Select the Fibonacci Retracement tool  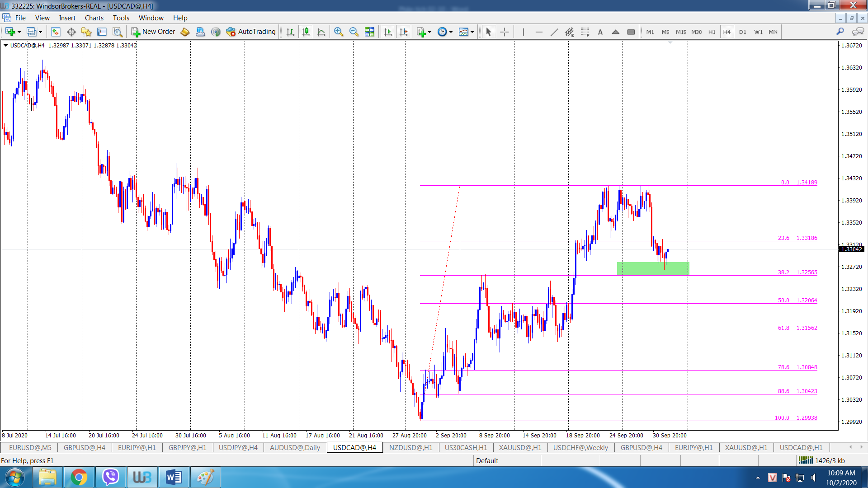(x=585, y=32)
